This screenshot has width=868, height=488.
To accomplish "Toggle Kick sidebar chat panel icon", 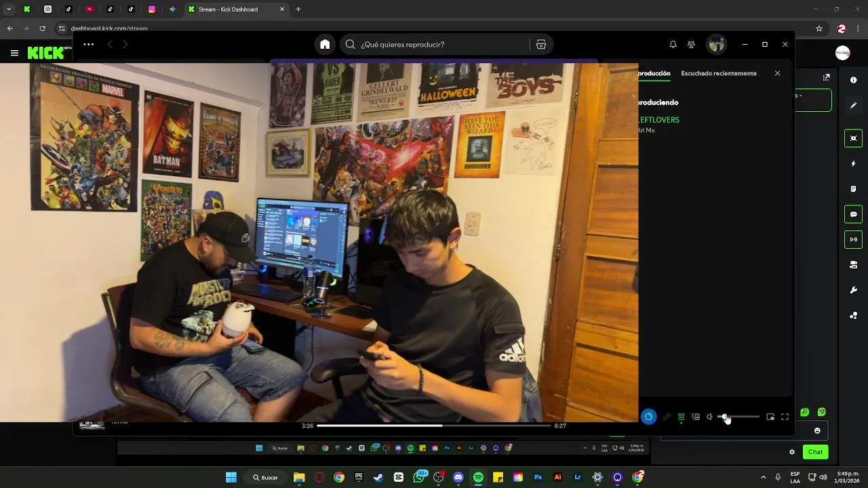I will (x=853, y=214).
